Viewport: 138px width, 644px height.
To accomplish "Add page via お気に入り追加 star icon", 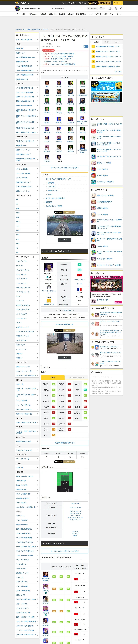I will click(x=88, y=8).
